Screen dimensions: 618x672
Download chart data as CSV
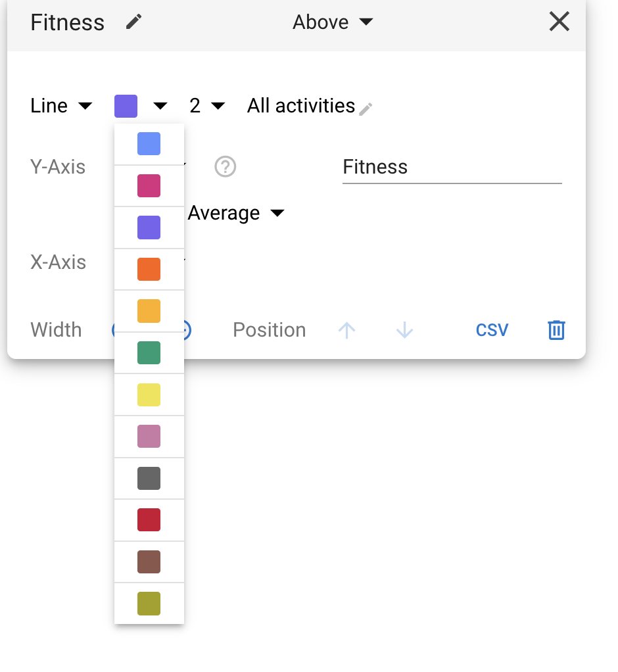tap(492, 330)
